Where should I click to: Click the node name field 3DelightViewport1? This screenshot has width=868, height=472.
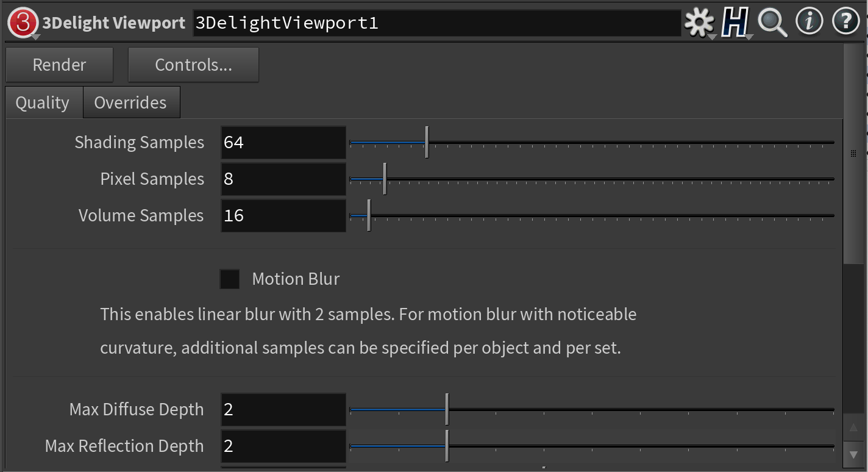pyautogui.click(x=436, y=23)
